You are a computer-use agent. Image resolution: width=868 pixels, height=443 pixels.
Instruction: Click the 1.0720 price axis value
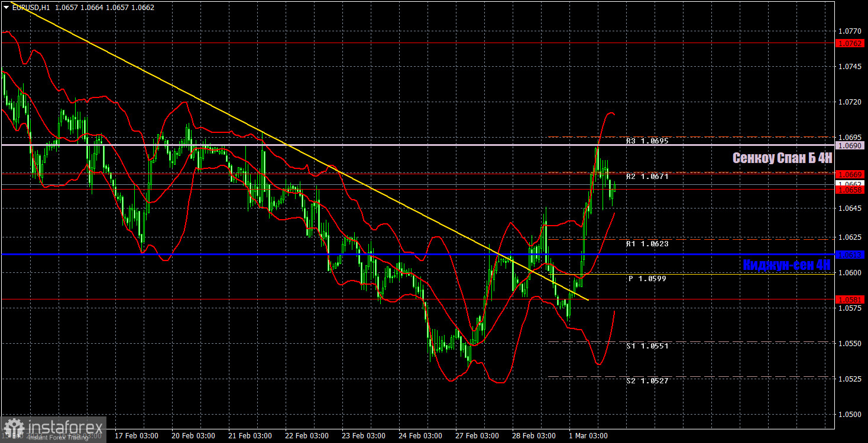[850, 102]
